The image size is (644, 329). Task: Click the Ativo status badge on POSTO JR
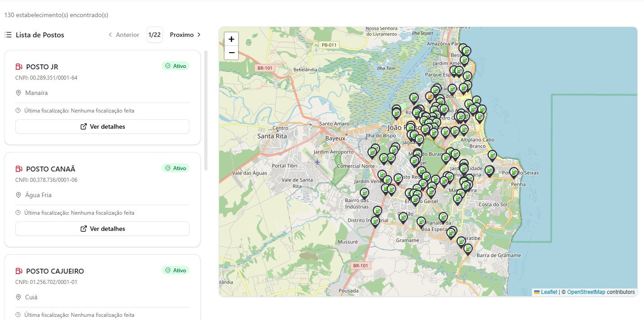click(x=176, y=66)
